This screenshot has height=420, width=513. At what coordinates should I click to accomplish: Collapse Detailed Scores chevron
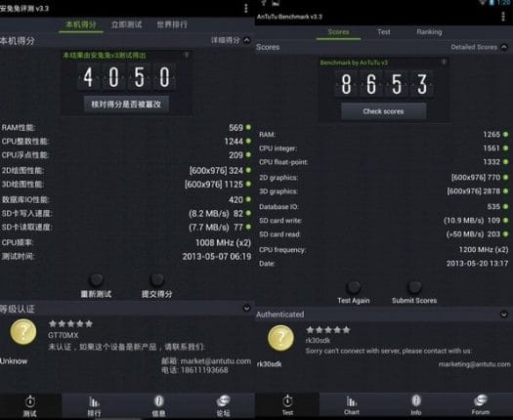[504, 47]
